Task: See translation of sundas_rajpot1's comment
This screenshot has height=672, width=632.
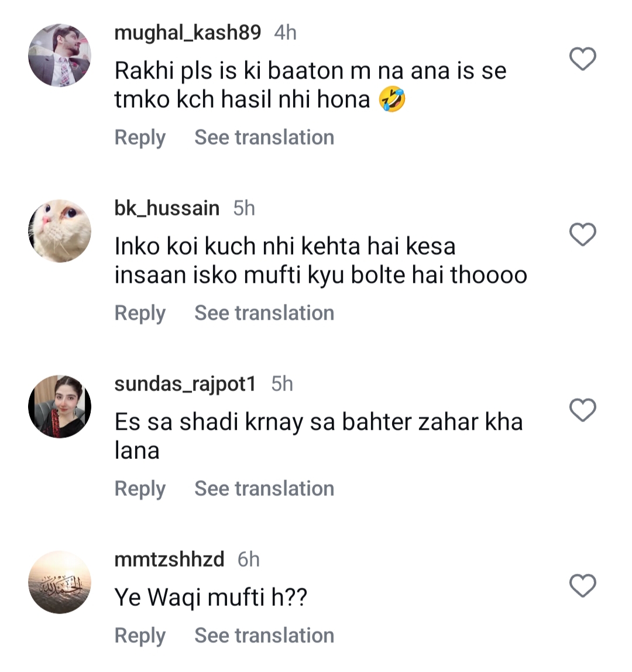Action: (264, 488)
